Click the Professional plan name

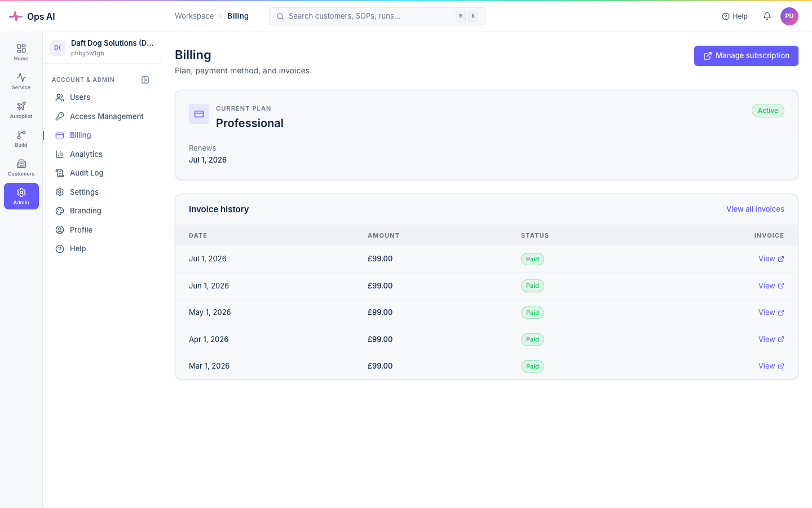tap(250, 123)
